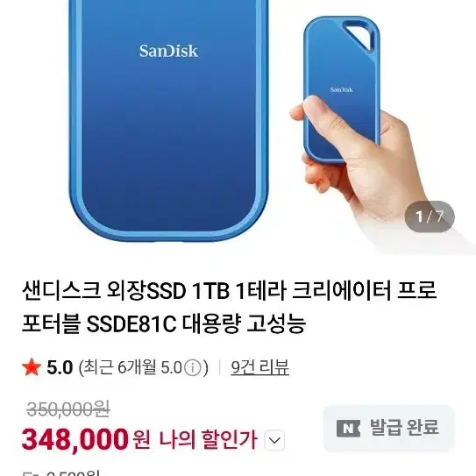The height and width of the screenshot is (476, 476).
Task: Open the 나의 할인가 discount details
Action: [209, 439]
